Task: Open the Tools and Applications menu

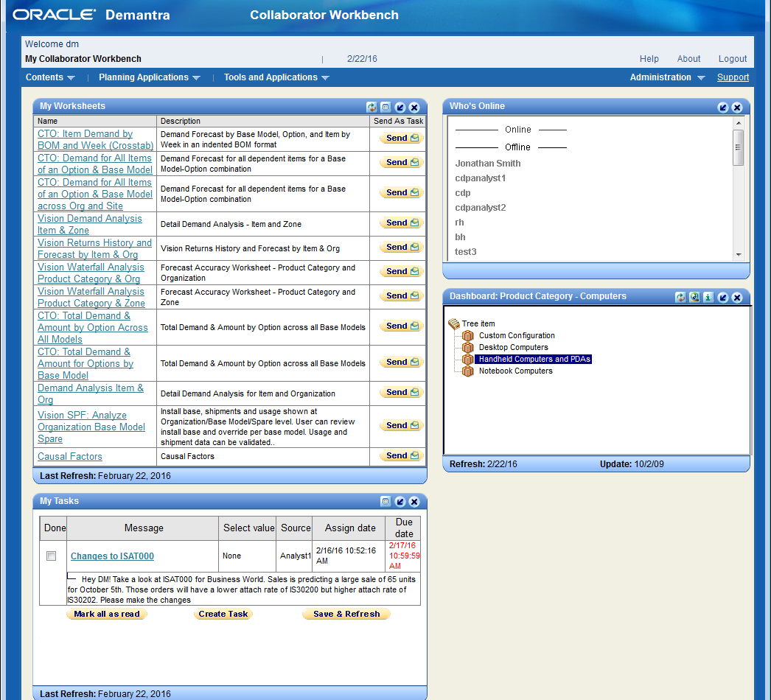Action: tap(276, 77)
